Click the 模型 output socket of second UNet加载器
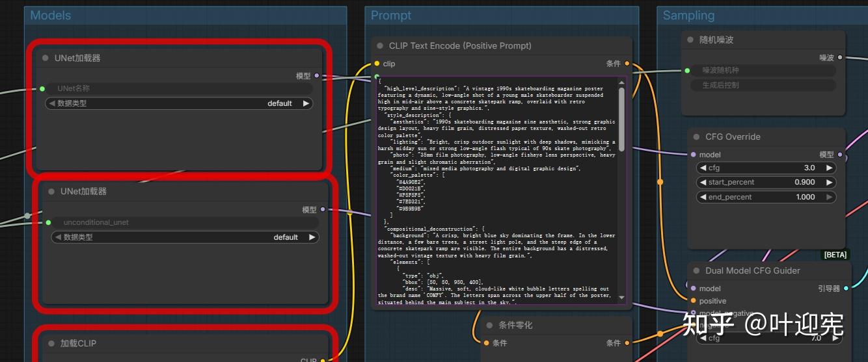The height and width of the screenshot is (362, 868). pos(323,209)
